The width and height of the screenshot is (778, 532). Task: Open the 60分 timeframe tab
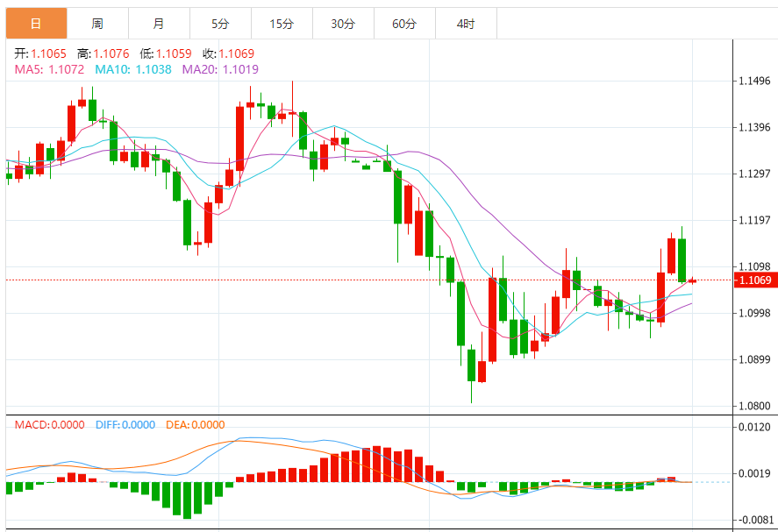[x=404, y=24]
